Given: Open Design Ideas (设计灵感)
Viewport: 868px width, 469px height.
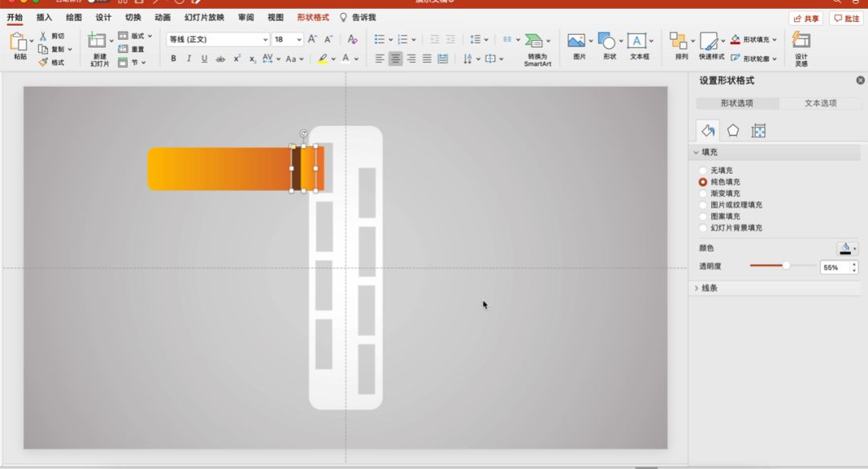Looking at the screenshot, I should click(x=801, y=40).
